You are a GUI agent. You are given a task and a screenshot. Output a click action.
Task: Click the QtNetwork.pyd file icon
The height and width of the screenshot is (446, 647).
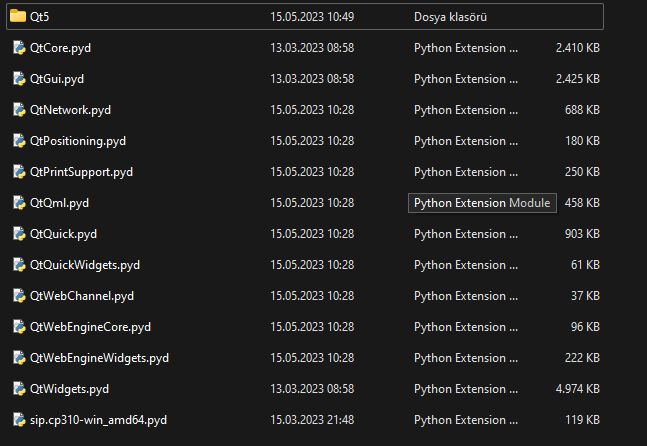[x=19, y=109]
